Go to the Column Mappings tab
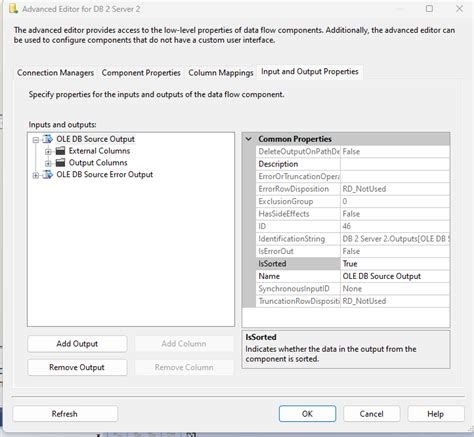 click(x=221, y=73)
